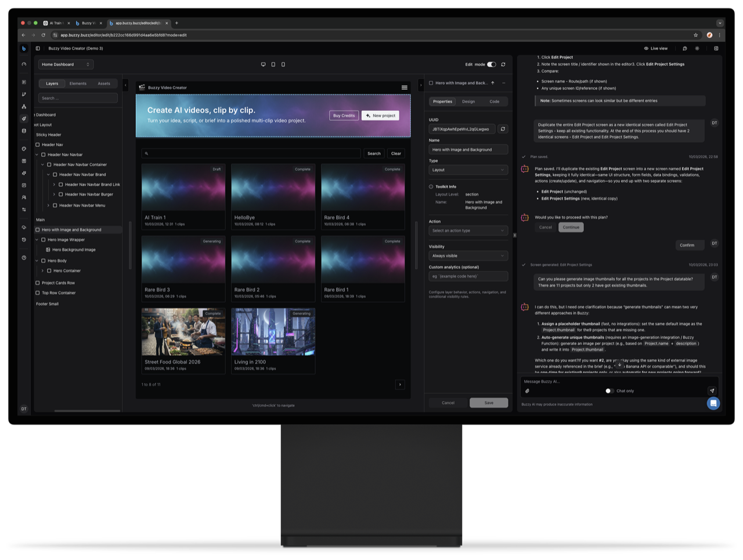
Task: Select the Layers tab
Action: 52,84
